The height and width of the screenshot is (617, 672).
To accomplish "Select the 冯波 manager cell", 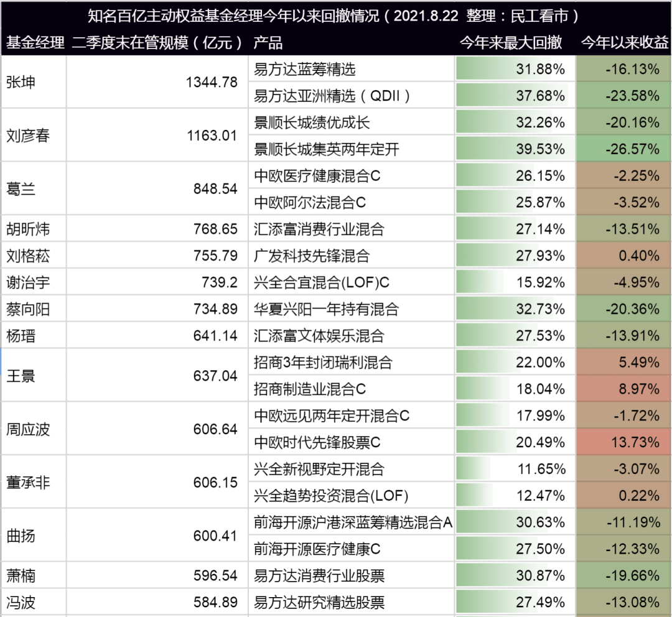I will (x=34, y=602).
